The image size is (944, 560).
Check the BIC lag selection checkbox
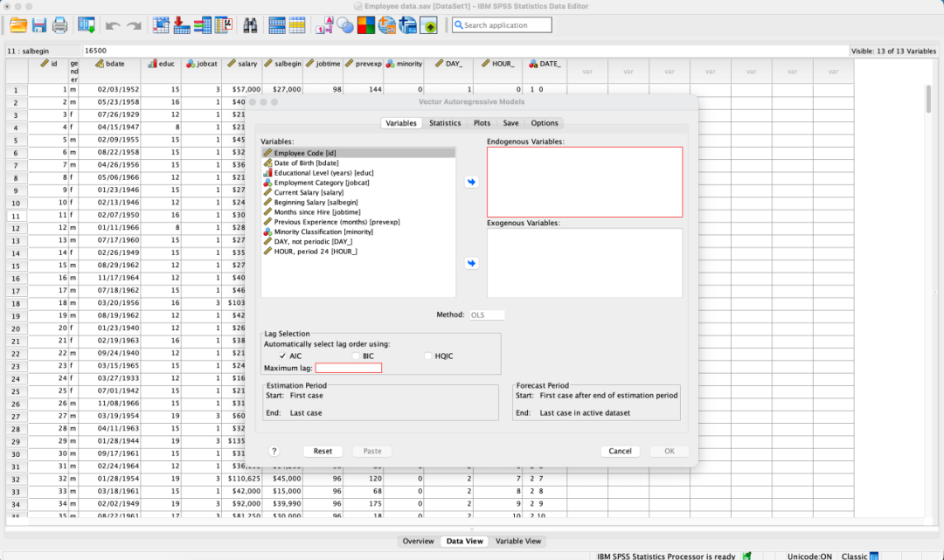click(356, 356)
